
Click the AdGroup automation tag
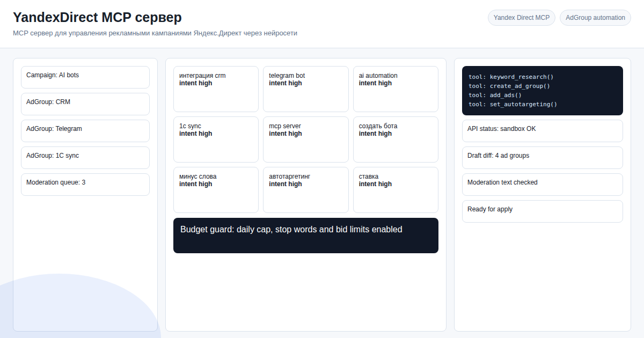[595, 18]
